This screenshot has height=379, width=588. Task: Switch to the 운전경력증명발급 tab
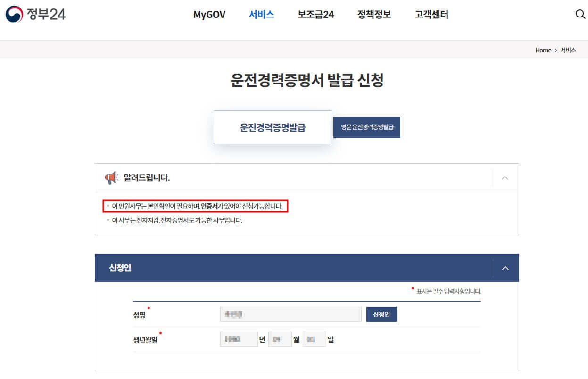[273, 127]
